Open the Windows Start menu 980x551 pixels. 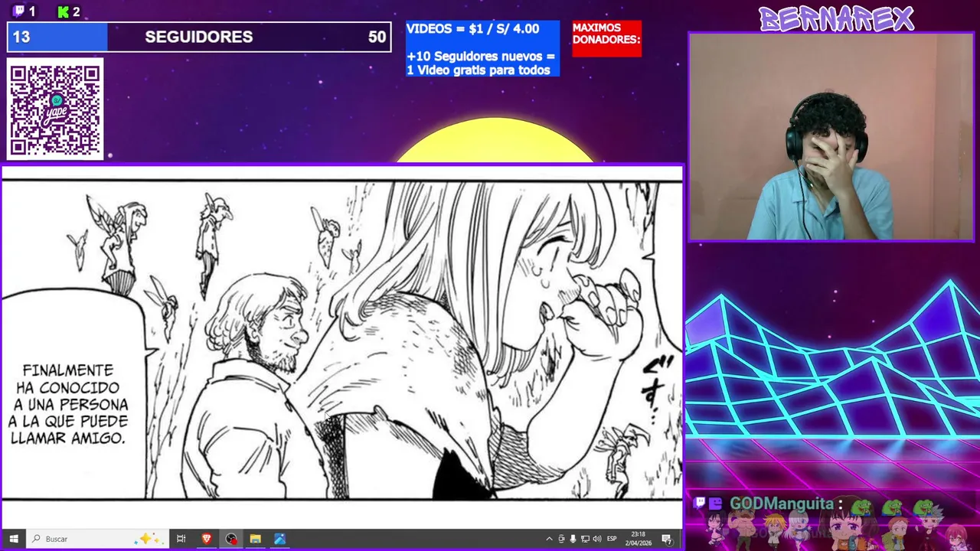pos(13,539)
